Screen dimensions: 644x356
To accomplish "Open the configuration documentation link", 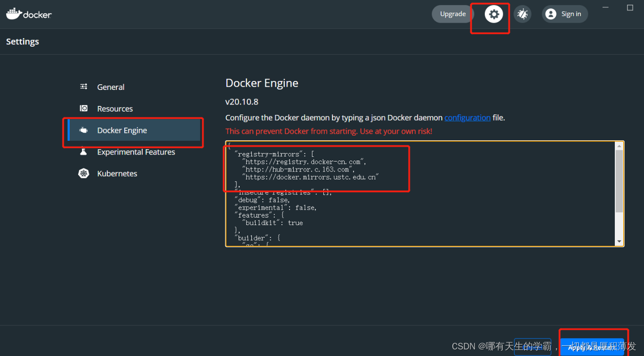I will point(467,117).
